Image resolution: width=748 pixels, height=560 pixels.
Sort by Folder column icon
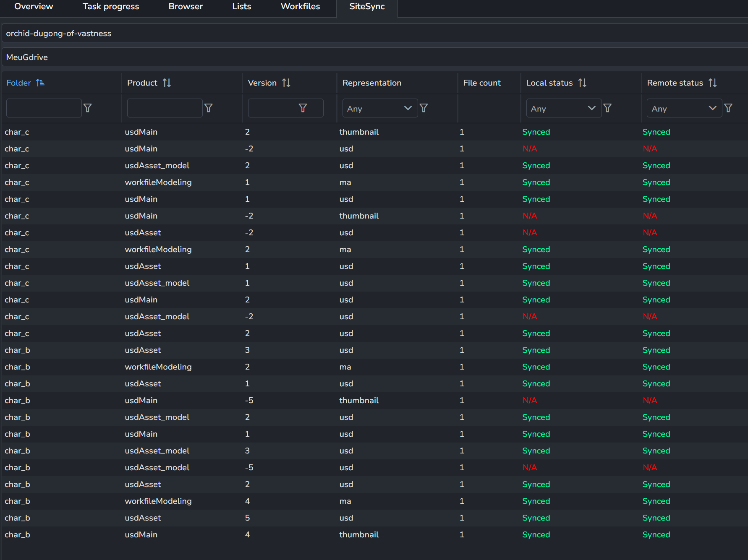click(x=40, y=83)
